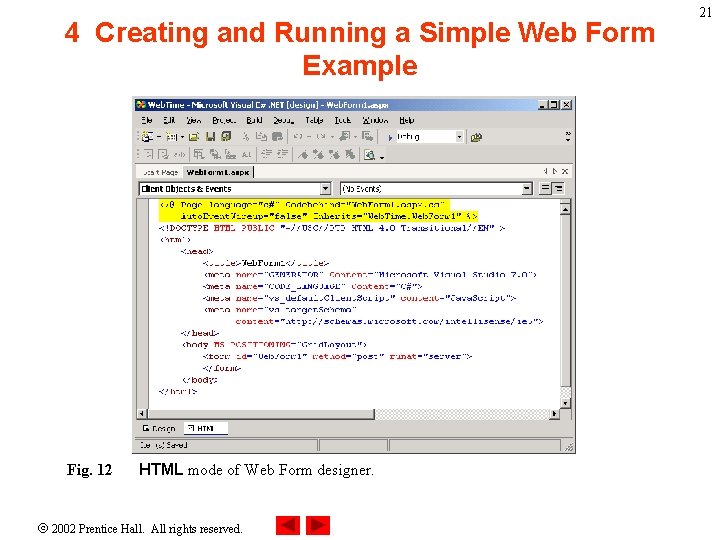
Task: Open the Project menu
Action: [224, 120]
